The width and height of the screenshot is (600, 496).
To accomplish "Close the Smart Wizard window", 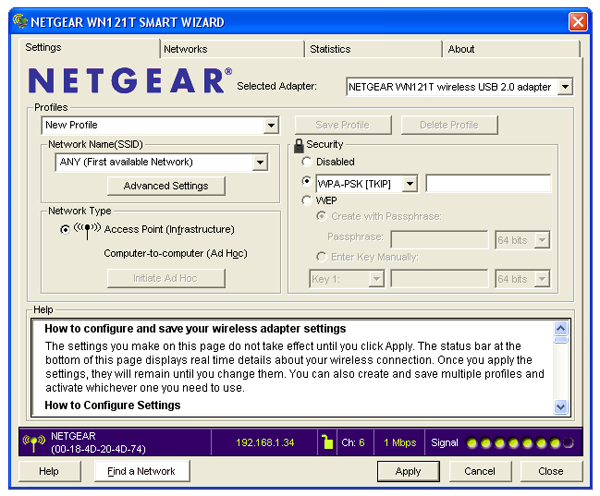I will [578, 21].
